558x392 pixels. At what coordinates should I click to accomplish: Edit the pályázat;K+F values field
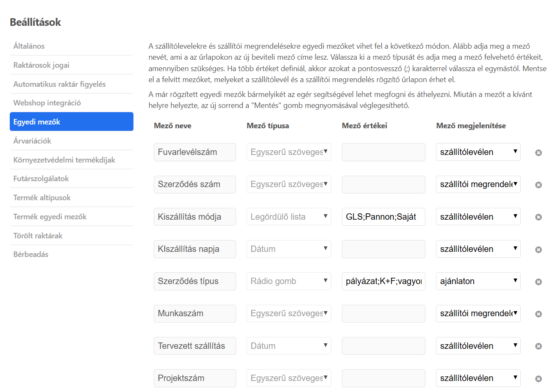coord(383,281)
